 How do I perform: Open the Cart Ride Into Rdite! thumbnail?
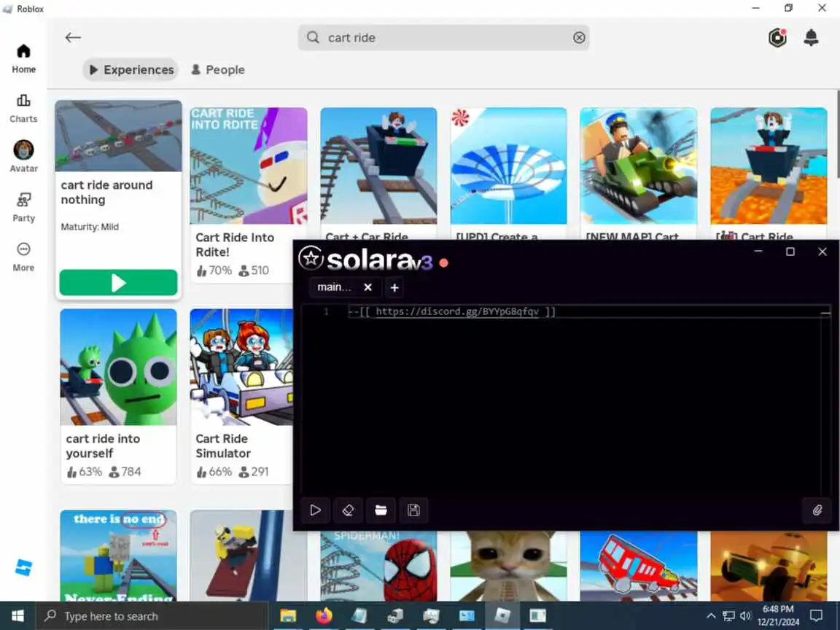tap(249, 166)
